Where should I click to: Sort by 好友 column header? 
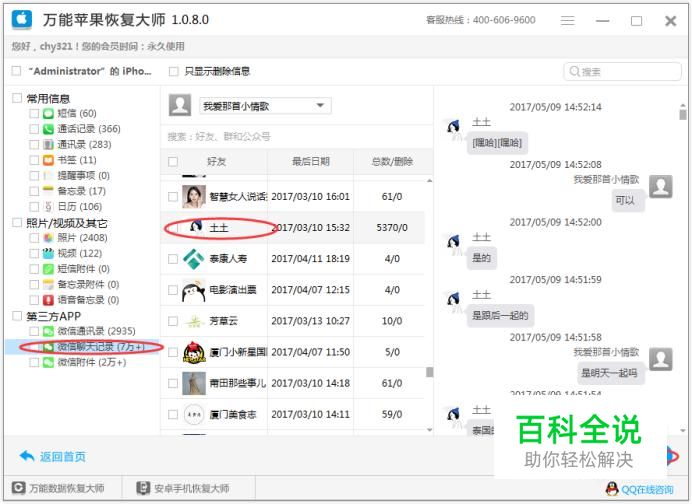click(216, 162)
